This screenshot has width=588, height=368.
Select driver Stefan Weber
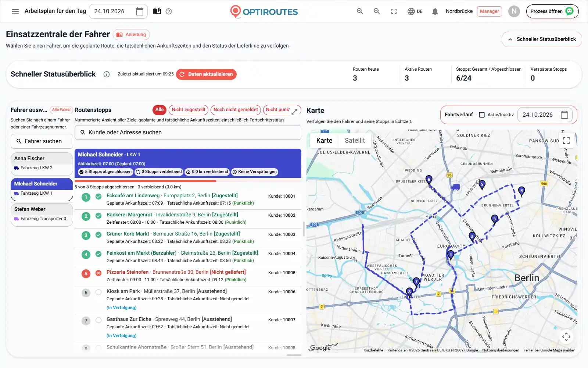42,215
